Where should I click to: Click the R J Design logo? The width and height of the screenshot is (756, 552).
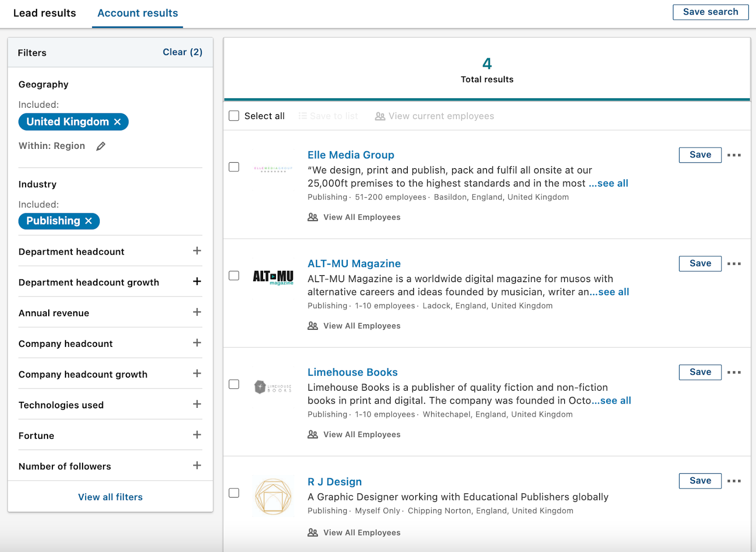(x=273, y=496)
